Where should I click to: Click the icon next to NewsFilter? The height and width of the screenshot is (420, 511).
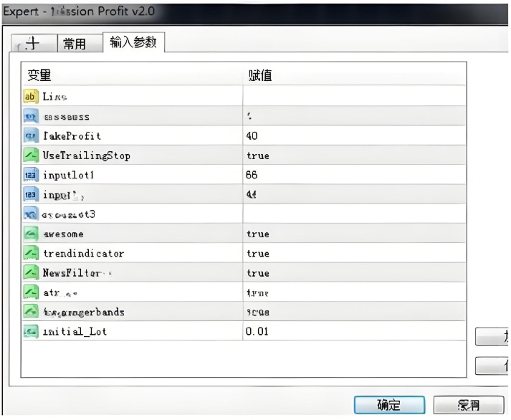[x=30, y=272]
